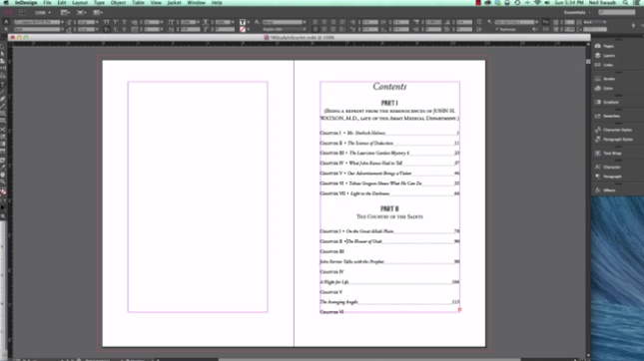Open the Layout menu

(x=80, y=3)
